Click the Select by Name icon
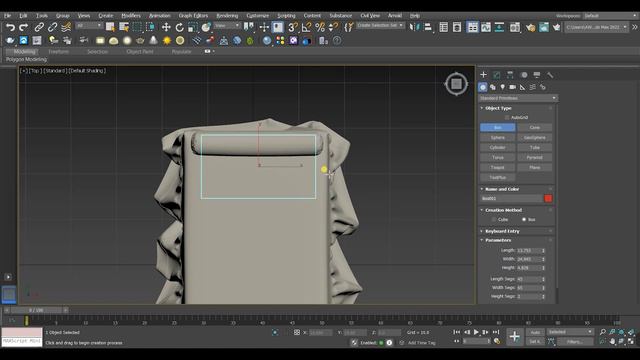 coord(124,27)
